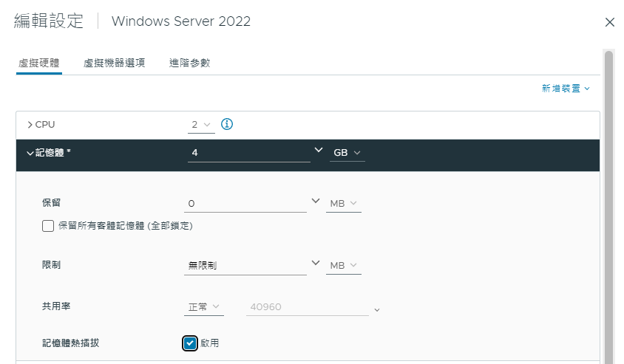
Task: Open the CPU count dropdown
Action: 201,125
